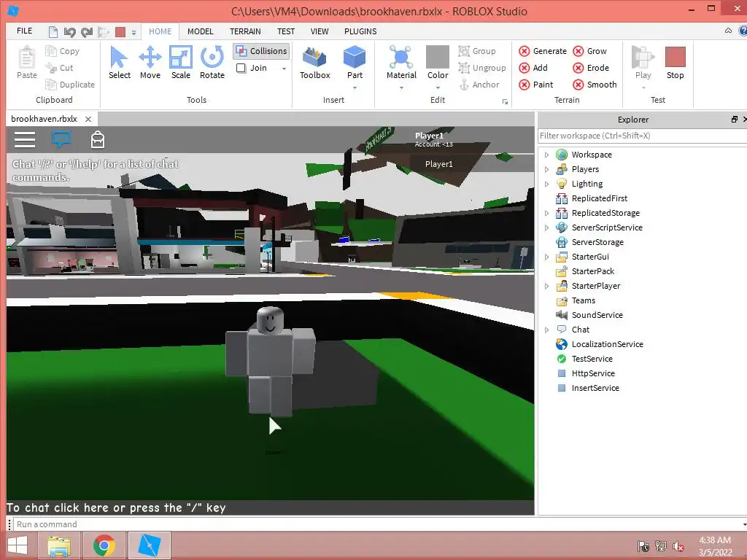
Task: Click the Ungroup button
Action: click(482, 68)
